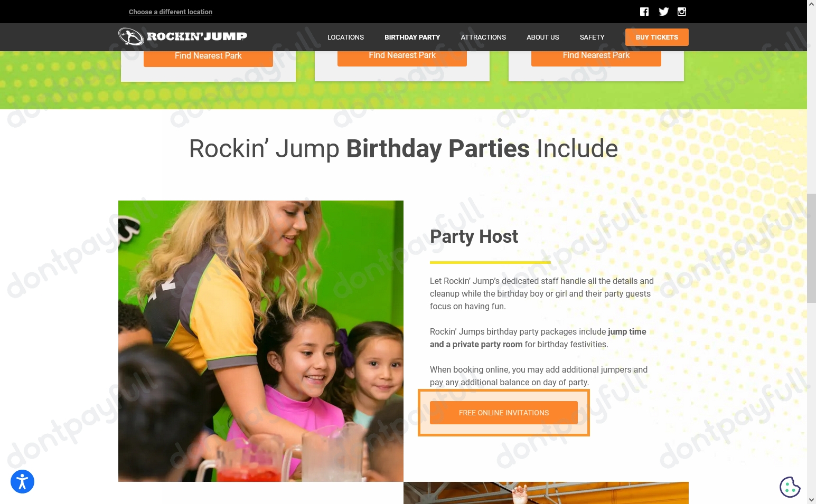Open the Locations menu item

pos(345,37)
